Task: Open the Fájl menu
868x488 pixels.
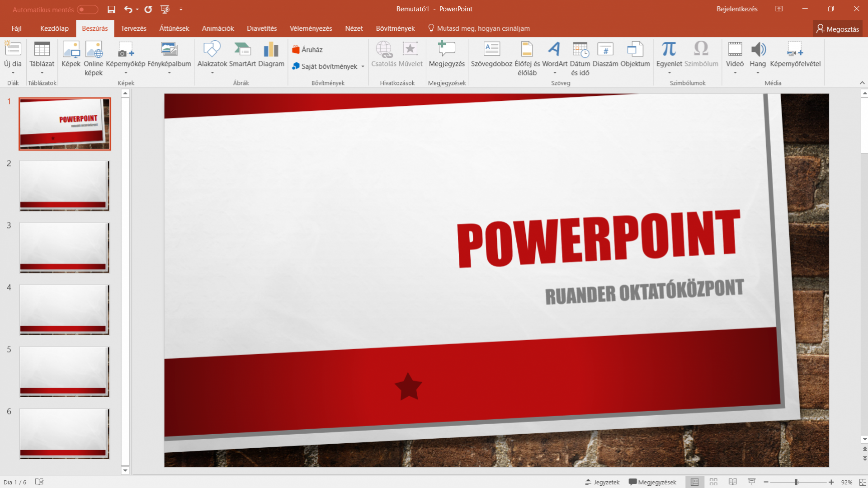Action: pyautogui.click(x=17, y=28)
